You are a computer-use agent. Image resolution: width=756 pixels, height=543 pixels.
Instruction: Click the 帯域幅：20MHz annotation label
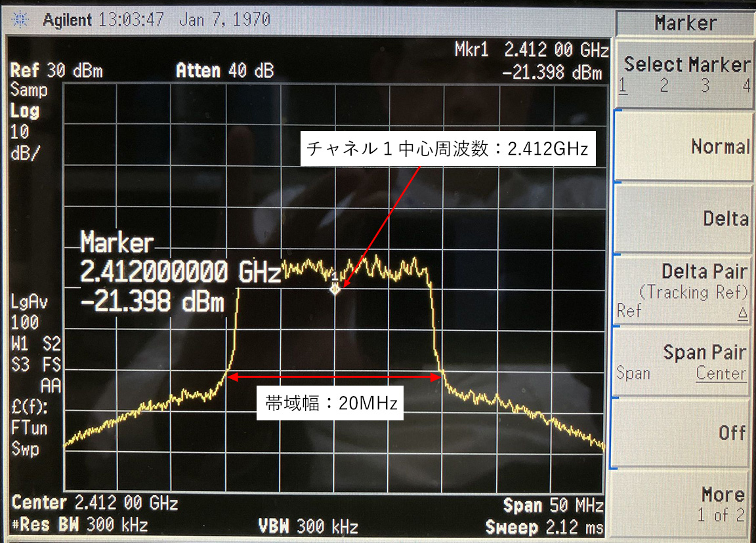click(331, 403)
